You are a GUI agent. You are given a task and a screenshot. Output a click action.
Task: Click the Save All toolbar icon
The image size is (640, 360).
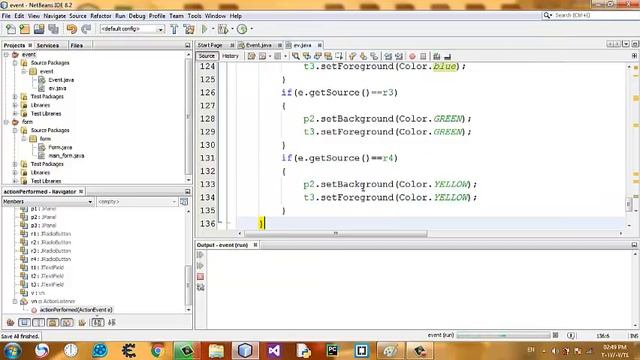pos(53,29)
